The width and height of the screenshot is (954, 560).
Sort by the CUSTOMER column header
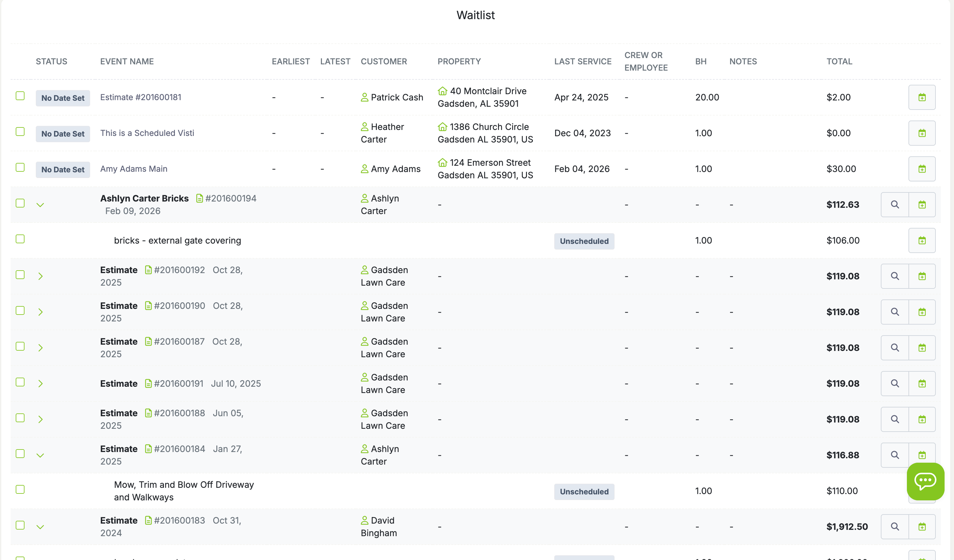click(384, 61)
